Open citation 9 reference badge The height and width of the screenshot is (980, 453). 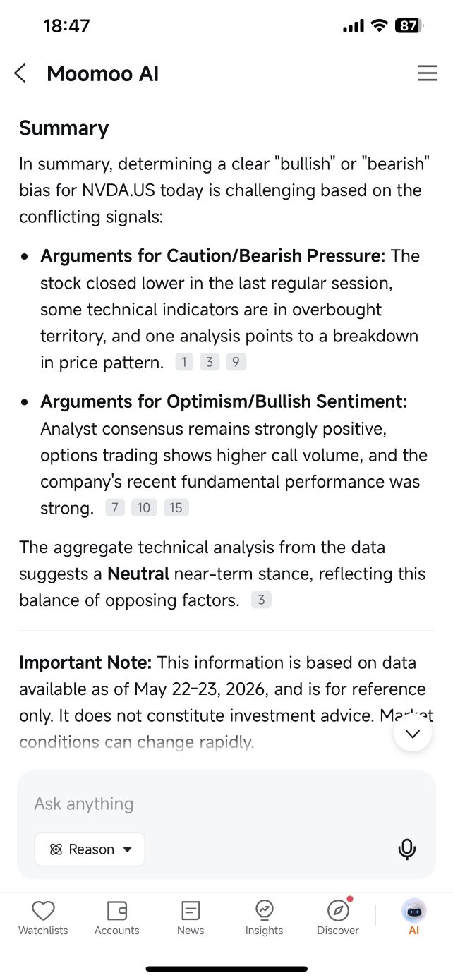[x=236, y=363]
